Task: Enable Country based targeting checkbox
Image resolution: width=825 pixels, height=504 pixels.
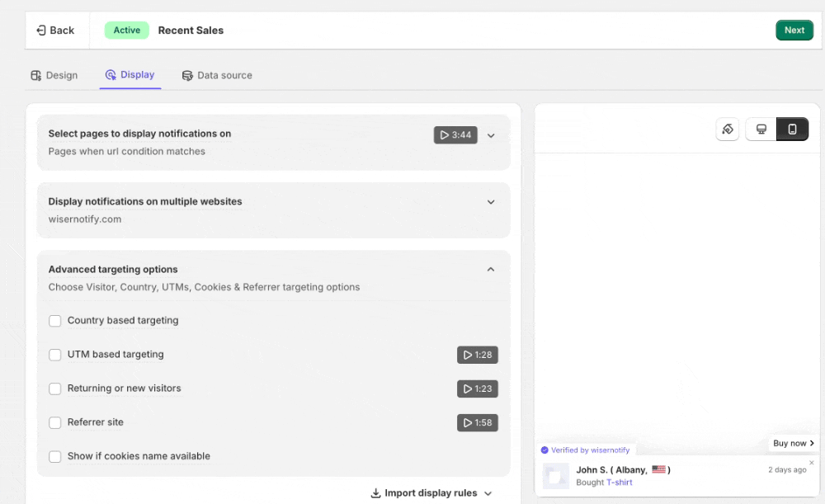Action: (55, 321)
